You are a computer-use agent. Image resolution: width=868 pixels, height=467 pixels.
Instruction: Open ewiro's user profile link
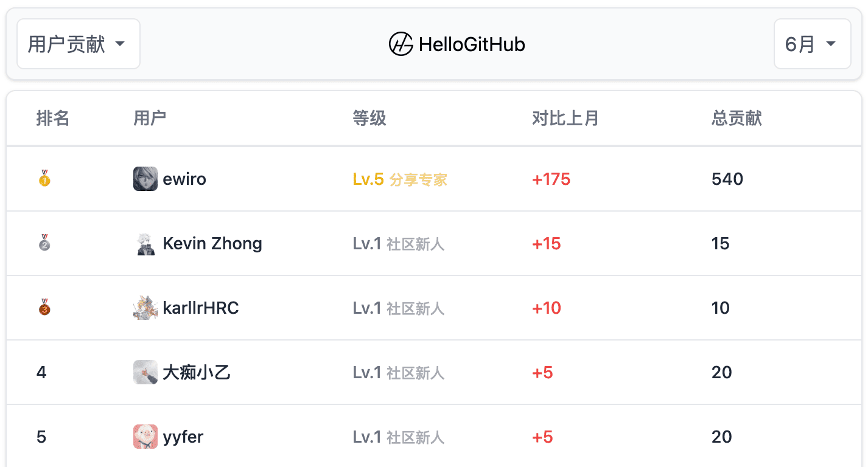pyautogui.click(x=184, y=179)
